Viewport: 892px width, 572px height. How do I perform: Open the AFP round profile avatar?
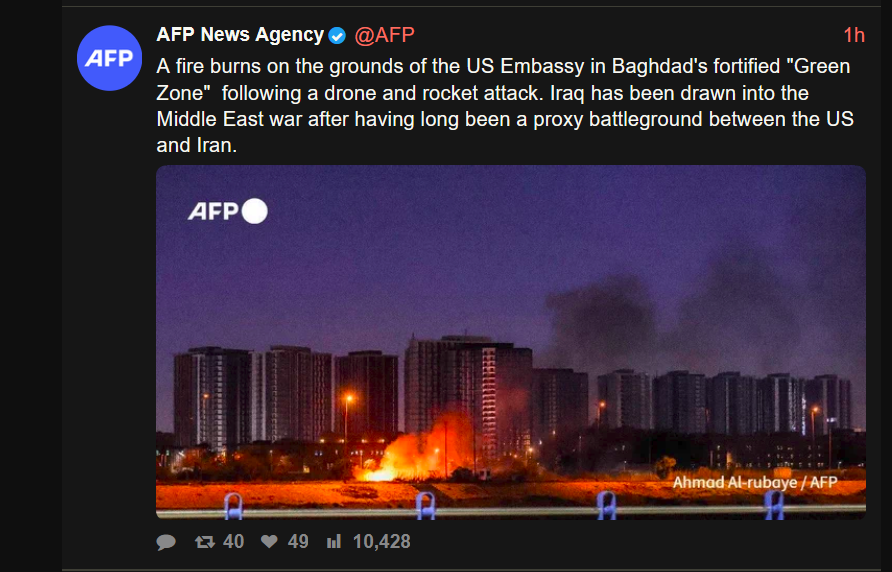point(109,58)
